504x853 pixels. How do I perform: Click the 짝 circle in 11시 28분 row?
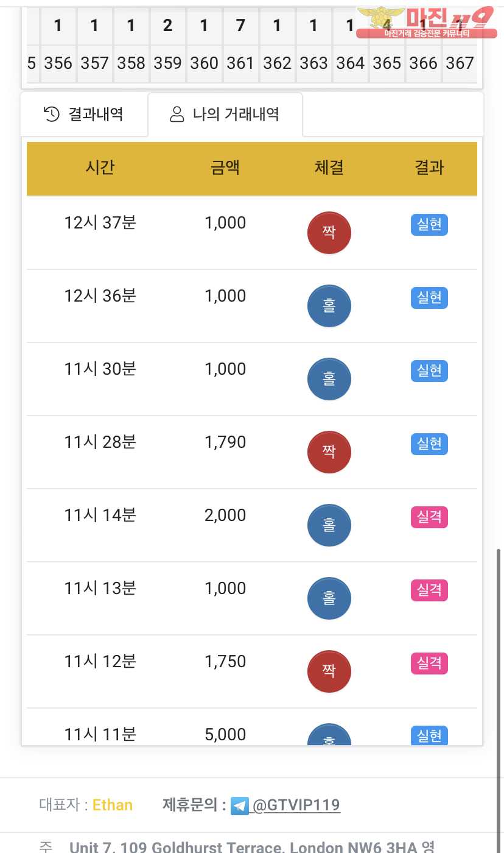[329, 452]
